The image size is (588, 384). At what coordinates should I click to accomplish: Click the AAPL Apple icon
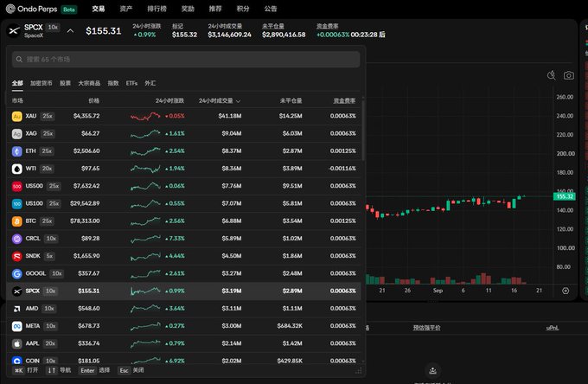coord(17,343)
